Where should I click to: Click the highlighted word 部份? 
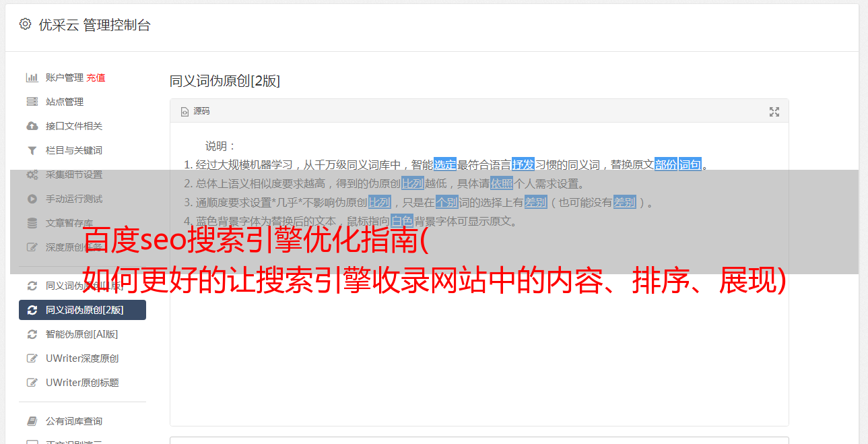coord(666,164)
